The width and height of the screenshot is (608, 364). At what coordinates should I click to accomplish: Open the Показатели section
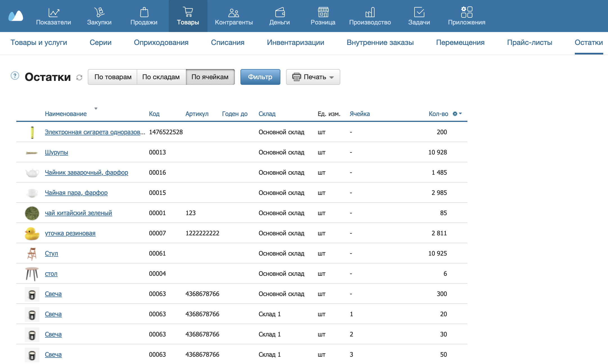(x=53, y=16)
